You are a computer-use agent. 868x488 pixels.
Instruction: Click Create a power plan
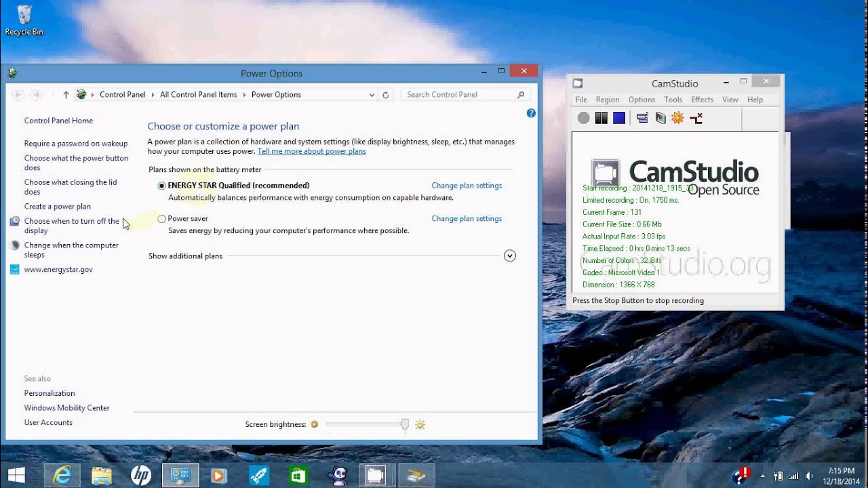(x=57, y=207)
